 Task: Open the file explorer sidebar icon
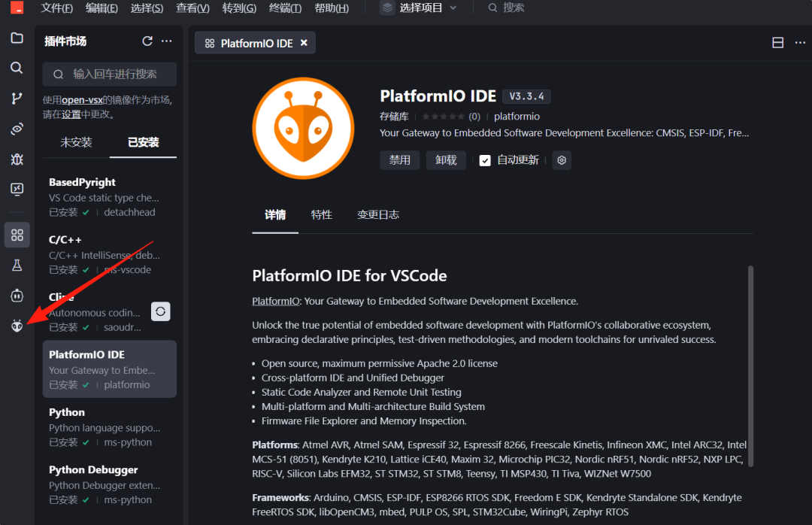pos(17,38)
